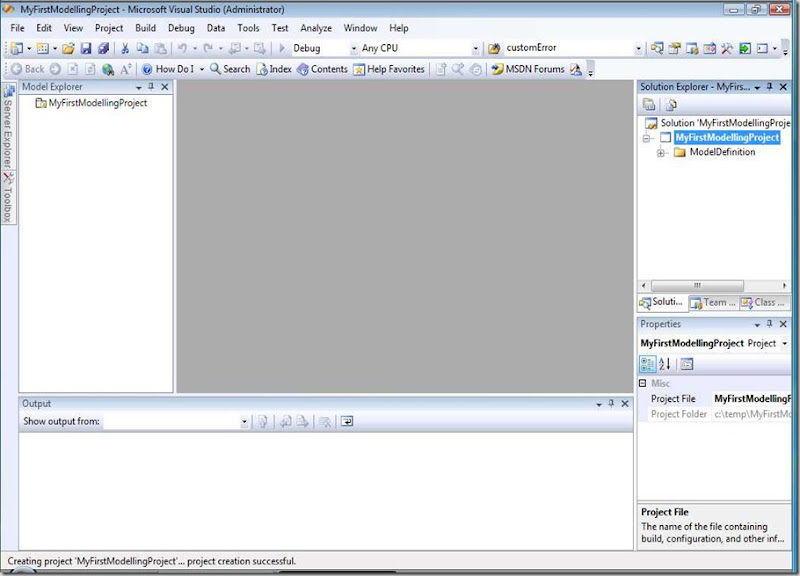Click the Undo arrow icon

182,48
